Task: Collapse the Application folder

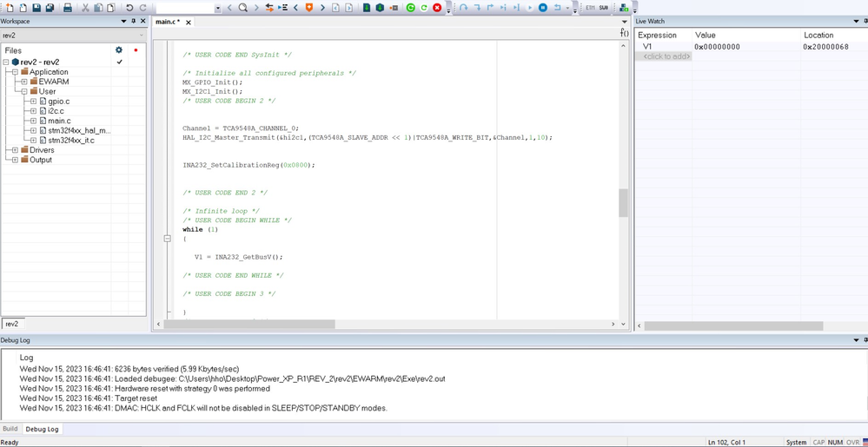Action: tap(15, 72)
